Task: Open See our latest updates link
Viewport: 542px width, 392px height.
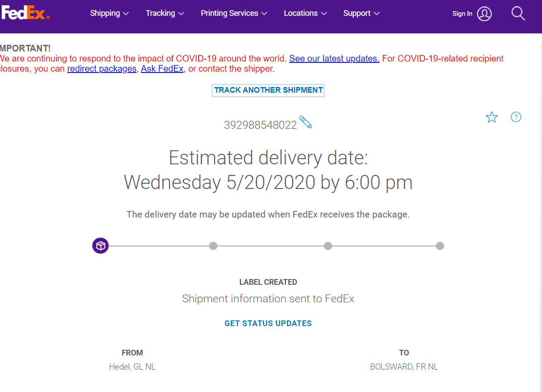Action: click(334, 58)
